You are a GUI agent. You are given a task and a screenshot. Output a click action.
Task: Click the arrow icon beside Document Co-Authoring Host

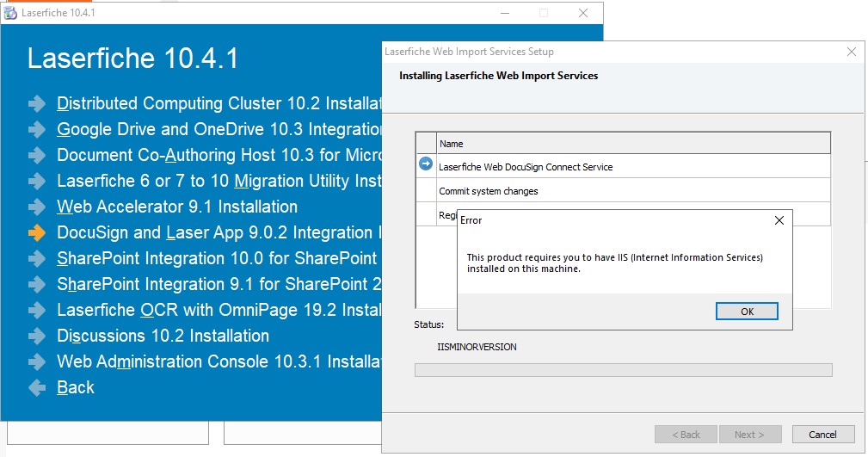pyautogui.click(x=37, y=155)
